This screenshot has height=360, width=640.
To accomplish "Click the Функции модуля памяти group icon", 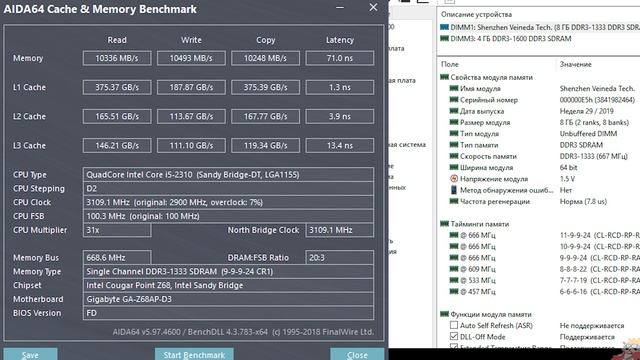I will (444, 314).
